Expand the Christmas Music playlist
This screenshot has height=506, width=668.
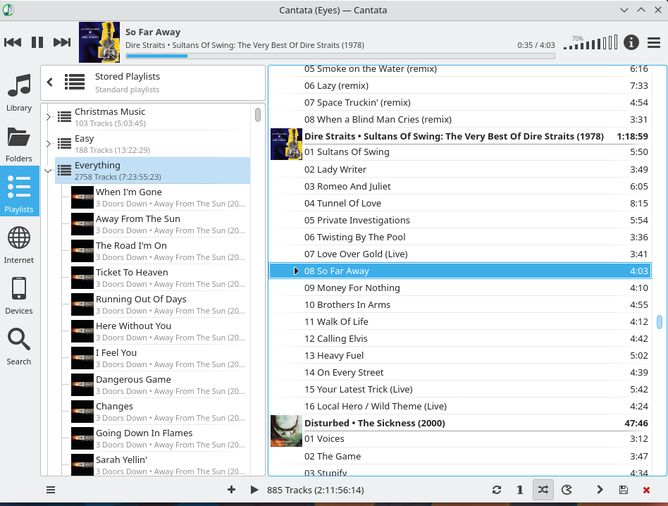coord(48,117)
